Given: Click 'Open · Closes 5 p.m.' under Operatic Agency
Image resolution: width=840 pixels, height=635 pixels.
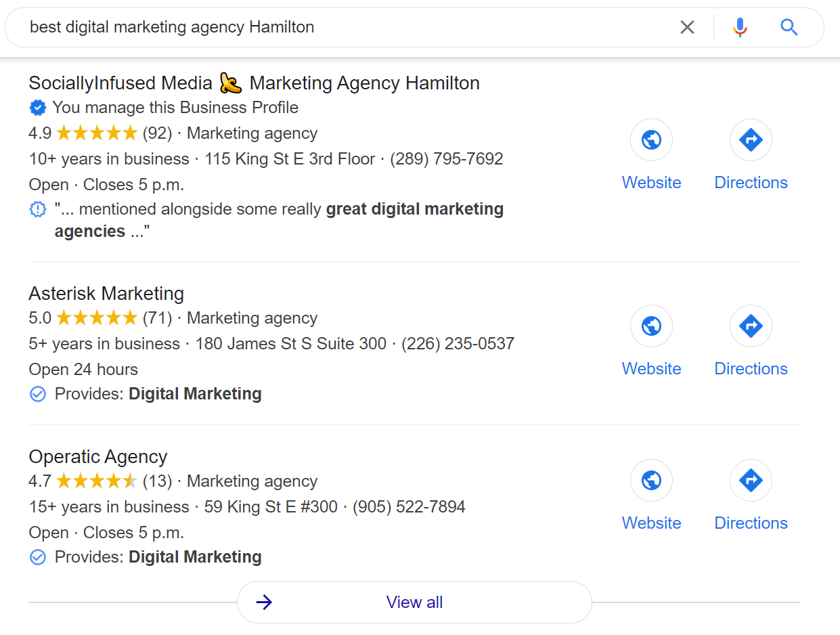Looking at the screenshot, I should 106,533.
